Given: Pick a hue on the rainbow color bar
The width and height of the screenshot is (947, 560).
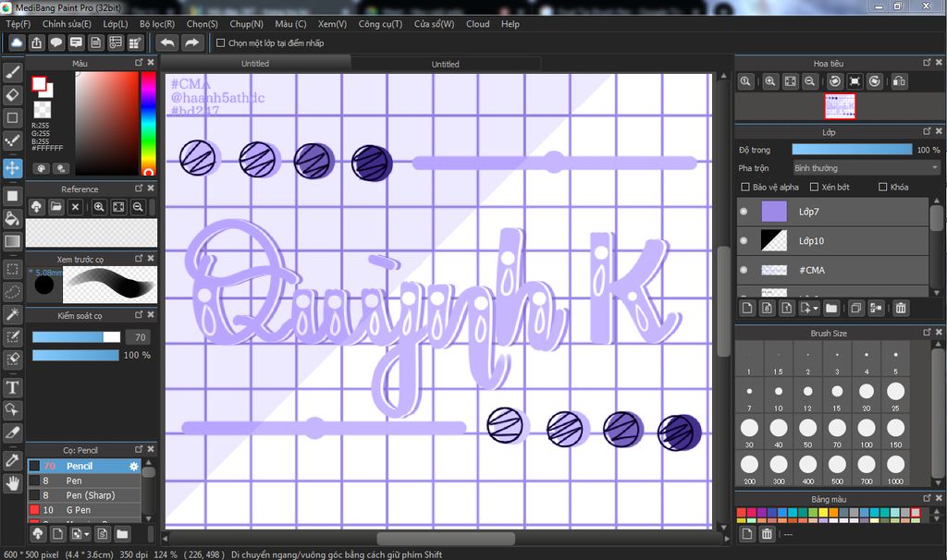Looking at the screenshot, I should coord(148,124).
